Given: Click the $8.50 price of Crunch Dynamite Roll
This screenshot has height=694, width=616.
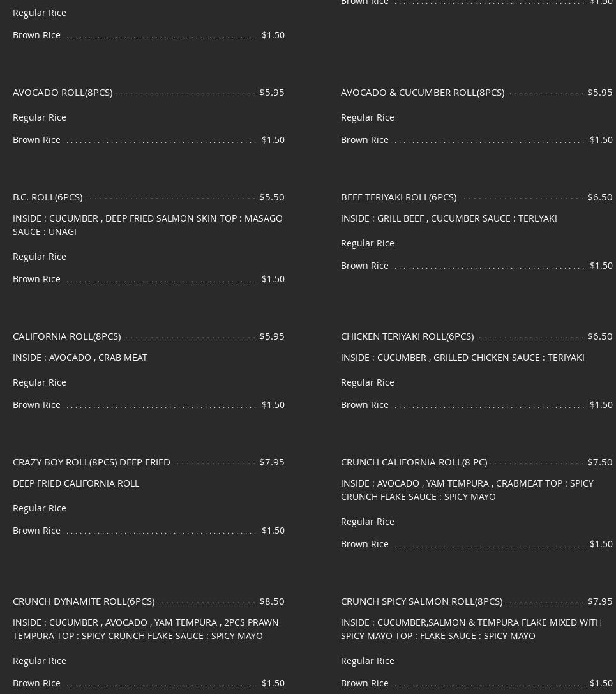Looking at the screenshot, I should pyautogui.click(x=272, y=601).
